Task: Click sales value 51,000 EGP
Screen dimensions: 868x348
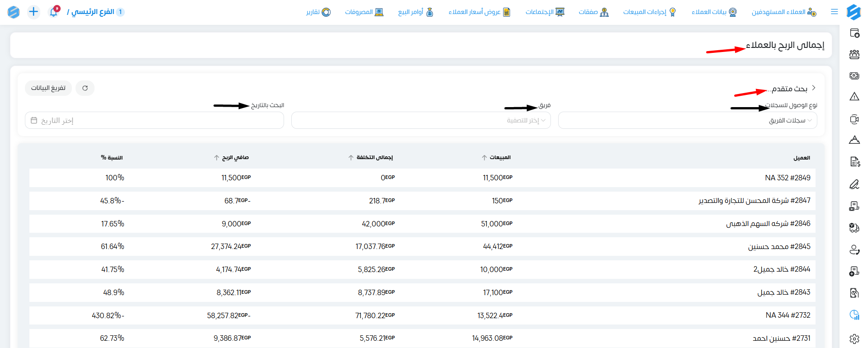Action: pyautogui.click(x=497, y=224)
